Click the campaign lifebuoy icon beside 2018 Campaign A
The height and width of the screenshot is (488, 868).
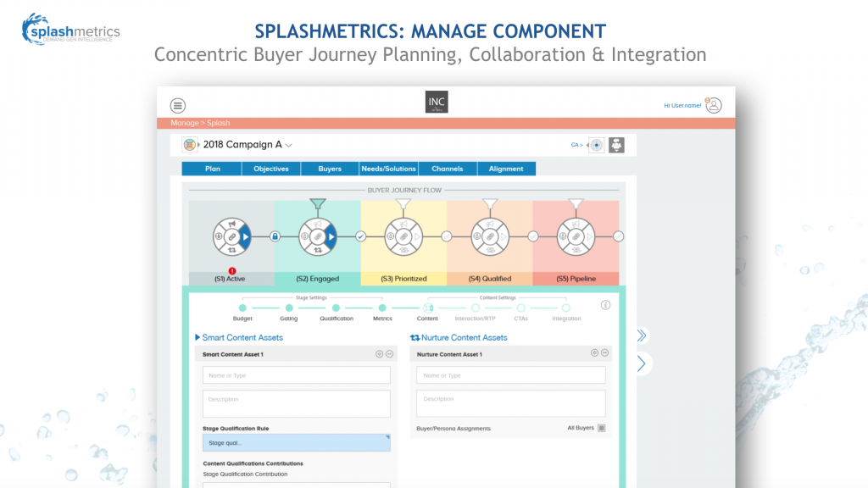coord(189,145)
